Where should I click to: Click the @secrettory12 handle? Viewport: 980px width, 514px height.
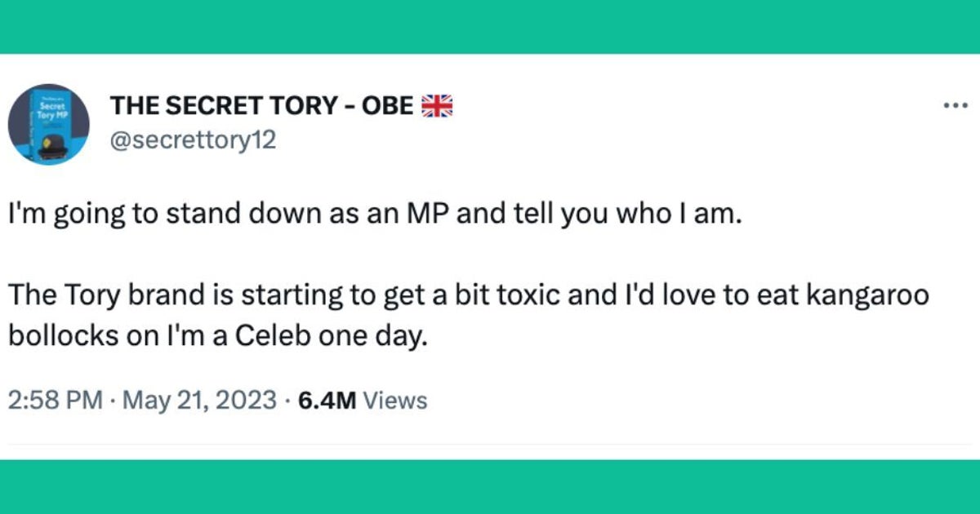191,140
